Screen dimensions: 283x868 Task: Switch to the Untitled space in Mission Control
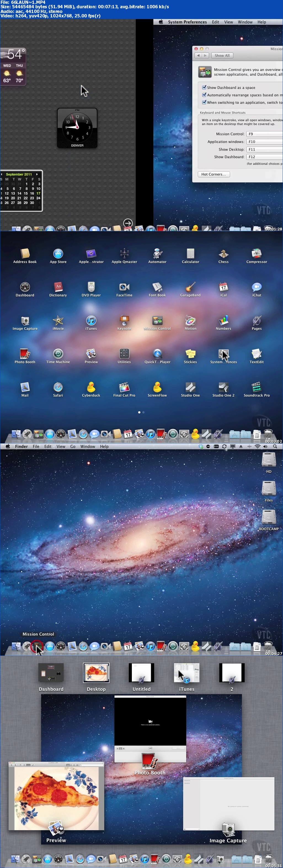[141, 673]
